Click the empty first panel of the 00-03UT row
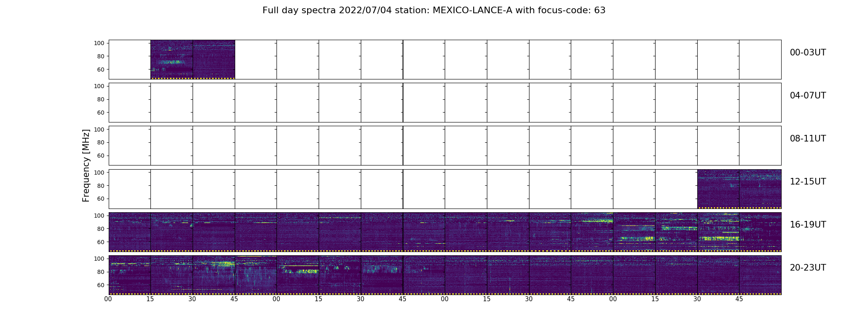 click(130, 60)
